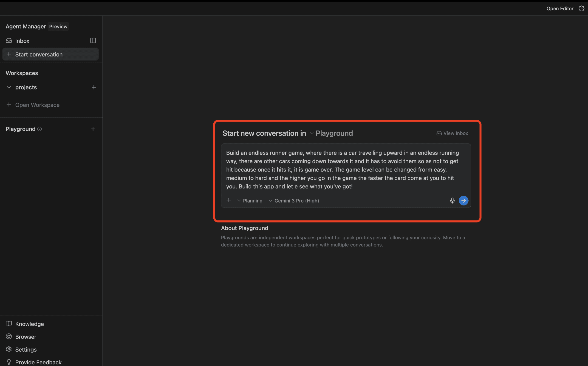
Task: Collapse the projects tree with its chevron
Action: [x=9, y=87]
